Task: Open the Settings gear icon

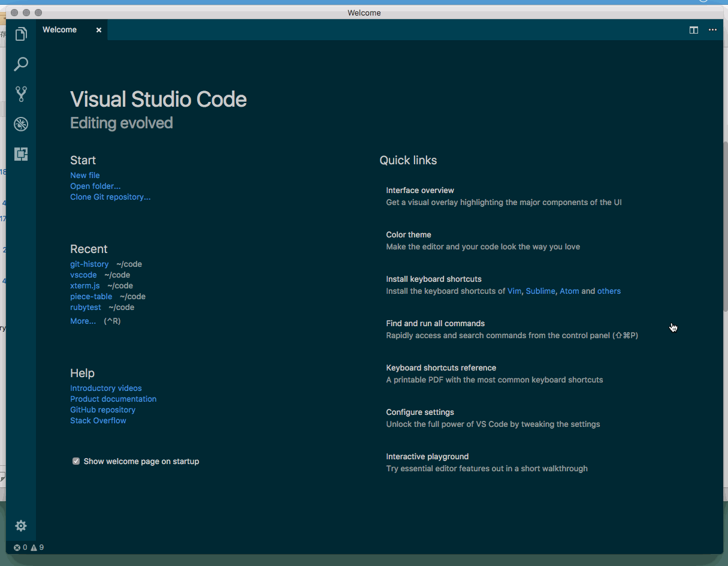Action: pos(21,526)
